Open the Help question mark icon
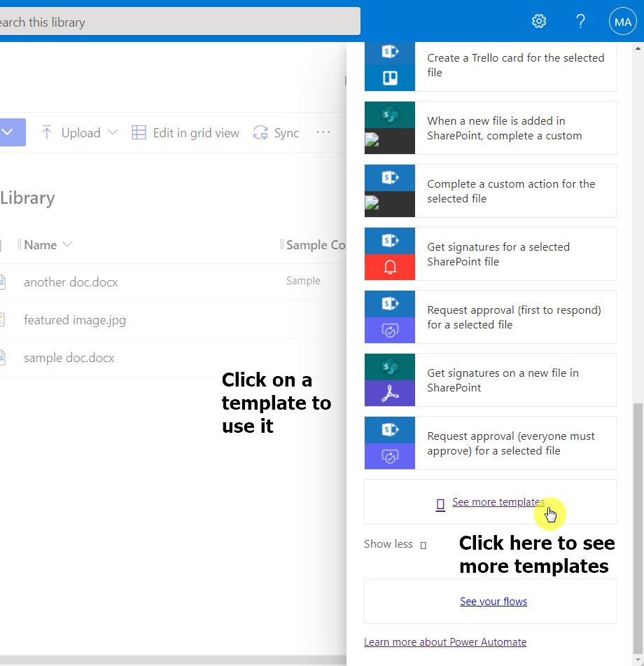This screenshot has width=644, height=666. click(x=580, y=21)
